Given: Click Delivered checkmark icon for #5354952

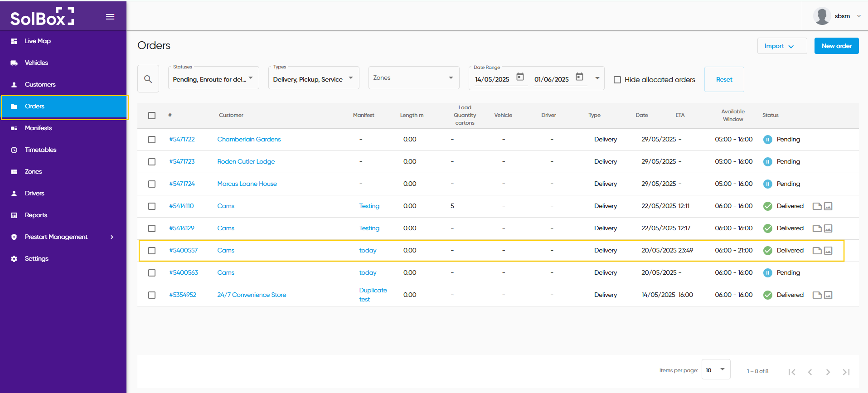Looking at the screenshot, I should [x=768, y=295].
